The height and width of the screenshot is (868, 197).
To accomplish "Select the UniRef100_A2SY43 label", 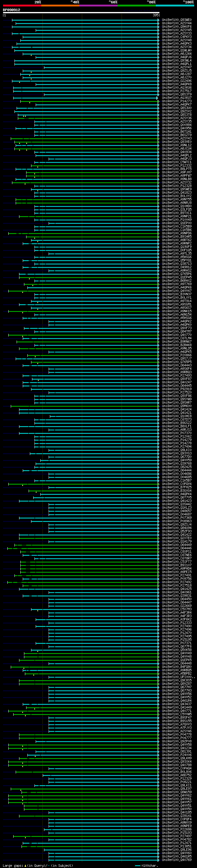I will point(176,139).
